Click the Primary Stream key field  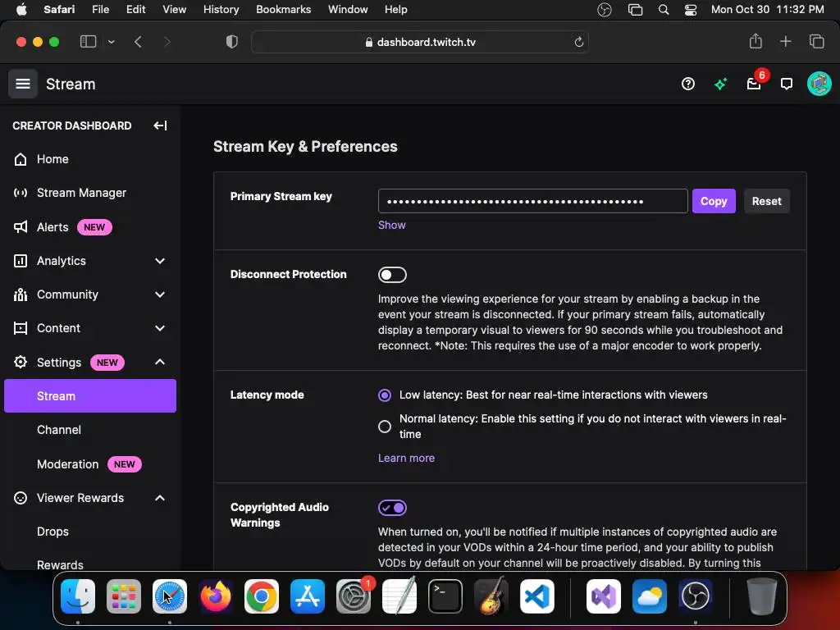533,201
